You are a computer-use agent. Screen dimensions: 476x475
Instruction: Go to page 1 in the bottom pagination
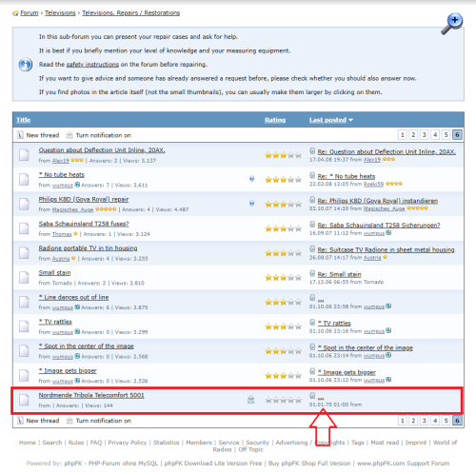click(403, 421)
